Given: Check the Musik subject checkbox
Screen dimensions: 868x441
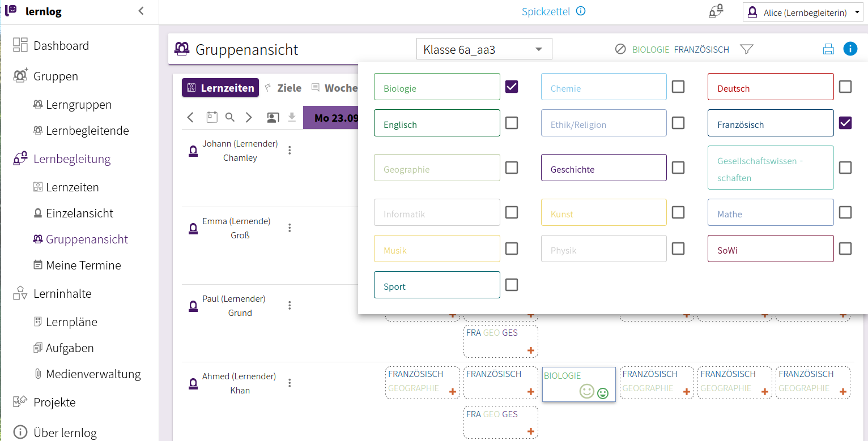Looking at the screenshot, I should coord(512,249).
